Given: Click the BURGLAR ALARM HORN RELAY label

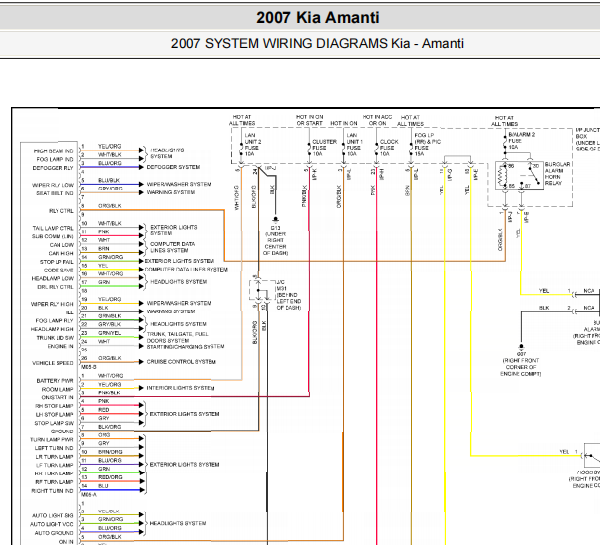Looking at the screenshot, I should [x=558, y=174].
